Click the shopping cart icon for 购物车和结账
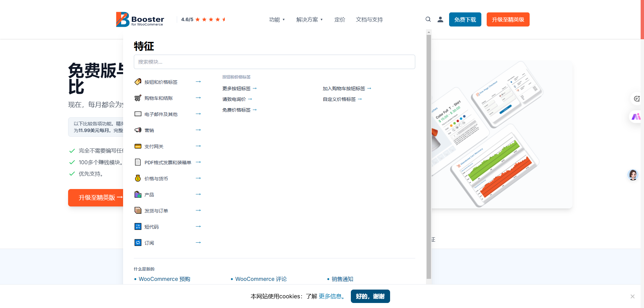The width and height of the screenshot is (644, 308). [138, 98]
